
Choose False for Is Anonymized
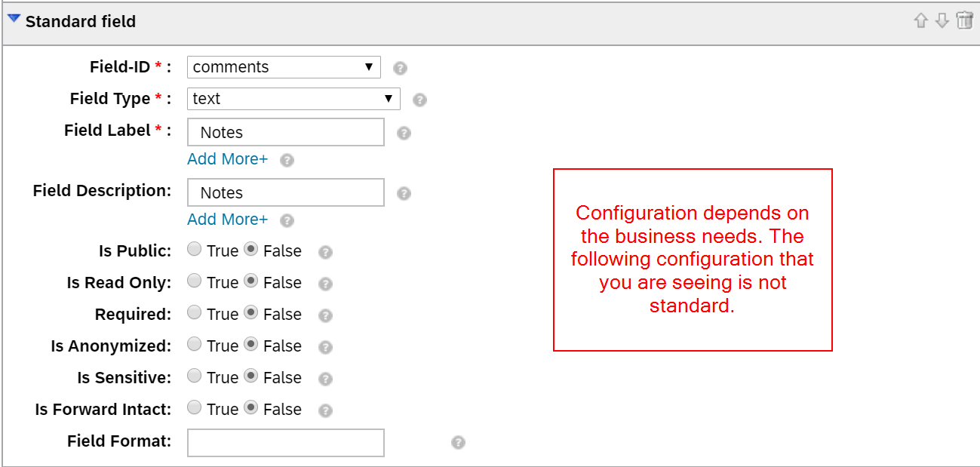[251, 345]
